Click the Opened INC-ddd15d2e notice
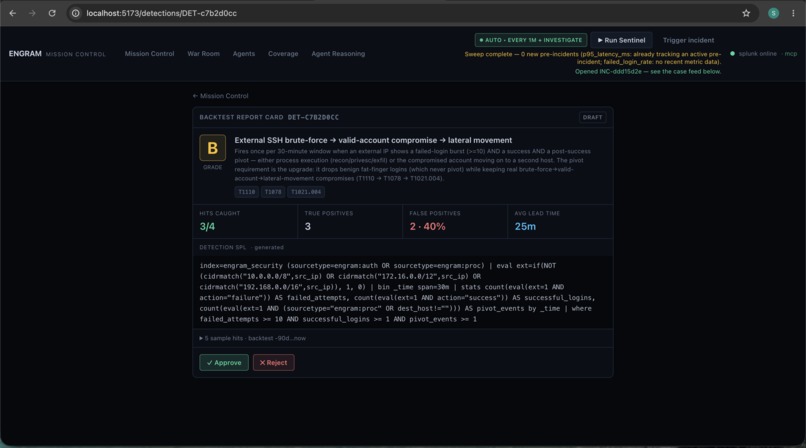Screen dimensions: 806x448 point(648,71)
